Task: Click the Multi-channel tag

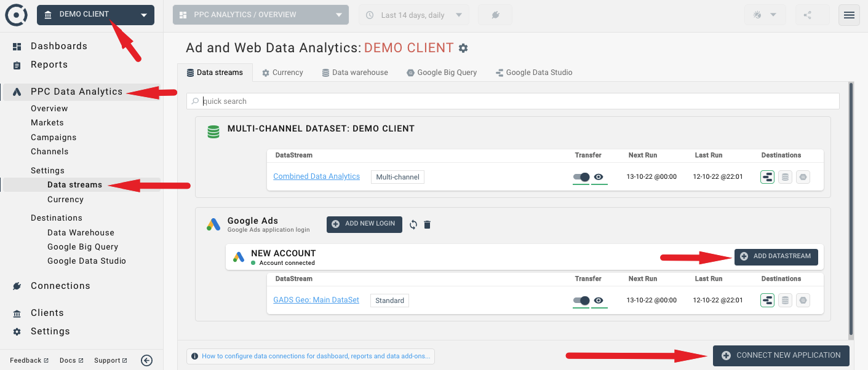Action: pyautogui.click(x=397, y=177)
